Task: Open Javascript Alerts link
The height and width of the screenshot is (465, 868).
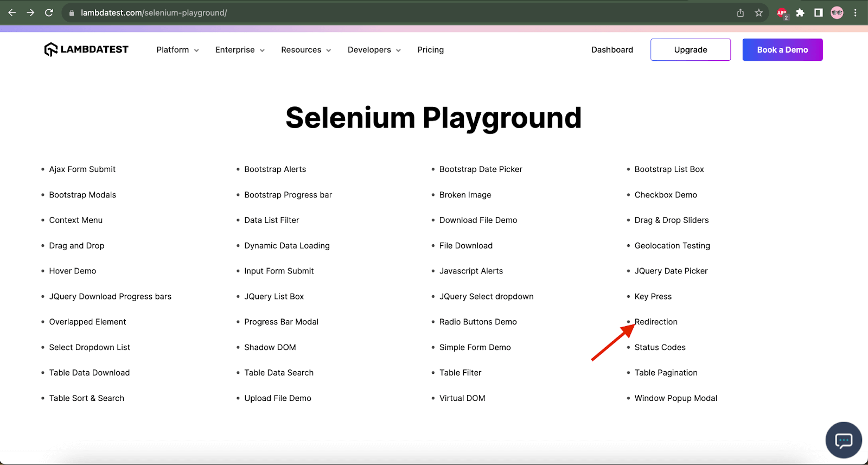Action: (x=471, y=271)
